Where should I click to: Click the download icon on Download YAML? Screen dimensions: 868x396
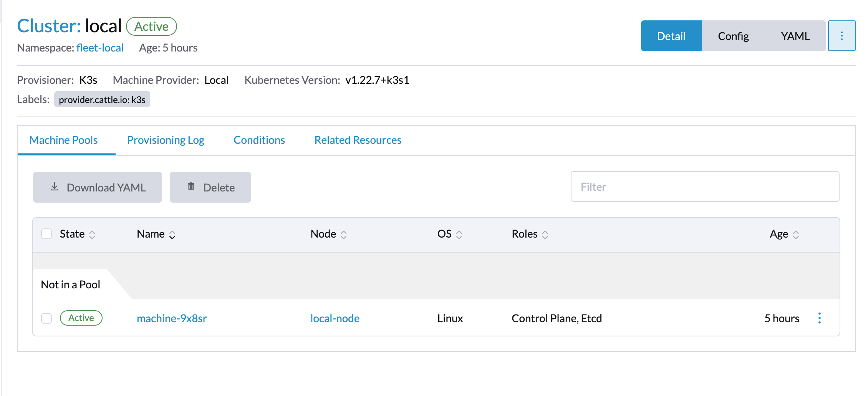54,187
